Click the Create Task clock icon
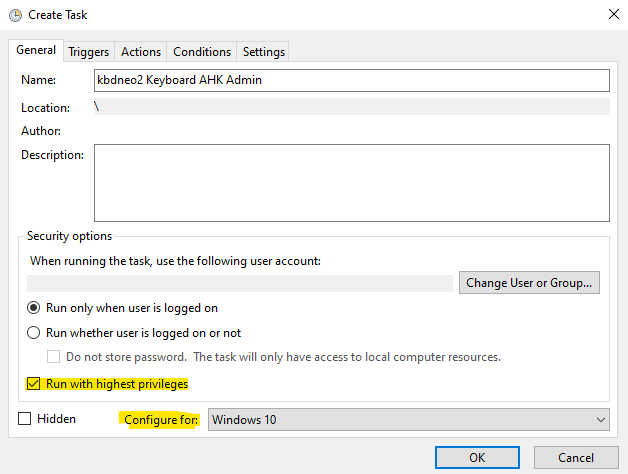Screen dimensions: 628x474 (x=15, y=15)
